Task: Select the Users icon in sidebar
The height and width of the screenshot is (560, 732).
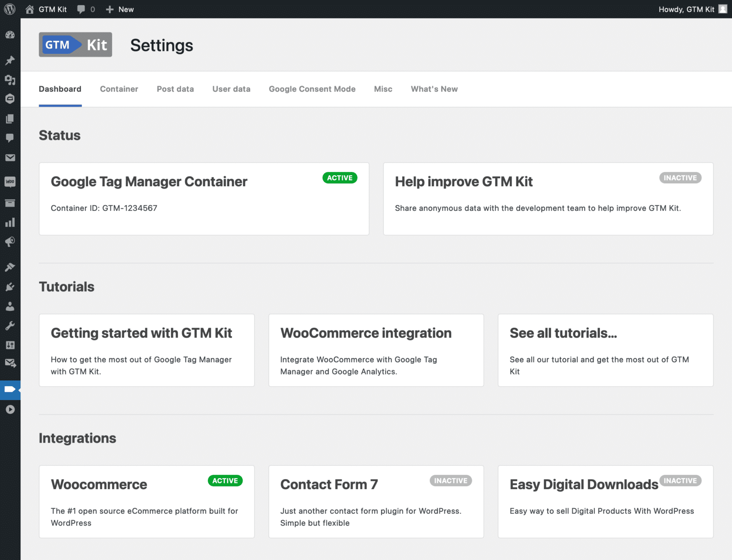Action: click(10, 306)
